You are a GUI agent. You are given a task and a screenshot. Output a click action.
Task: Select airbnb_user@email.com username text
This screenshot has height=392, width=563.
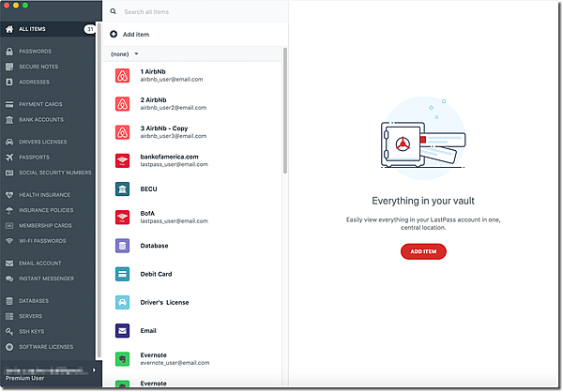point(172,80)
